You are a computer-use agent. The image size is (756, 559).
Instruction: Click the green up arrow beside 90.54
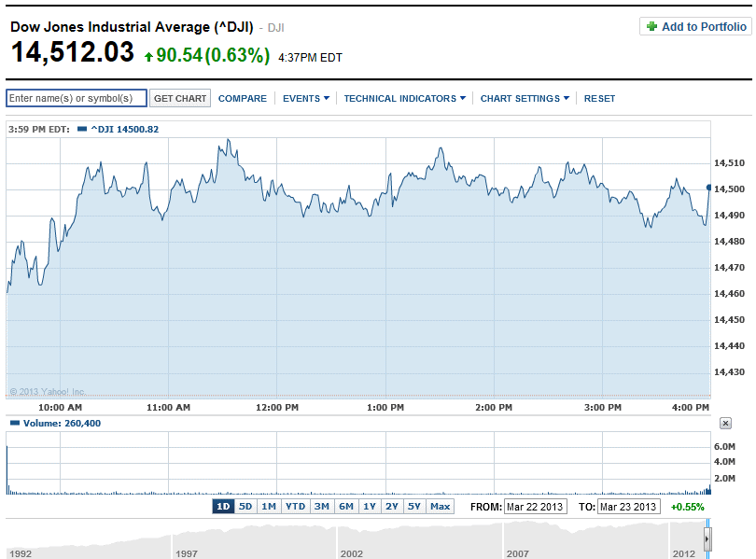tap(148, 57)
